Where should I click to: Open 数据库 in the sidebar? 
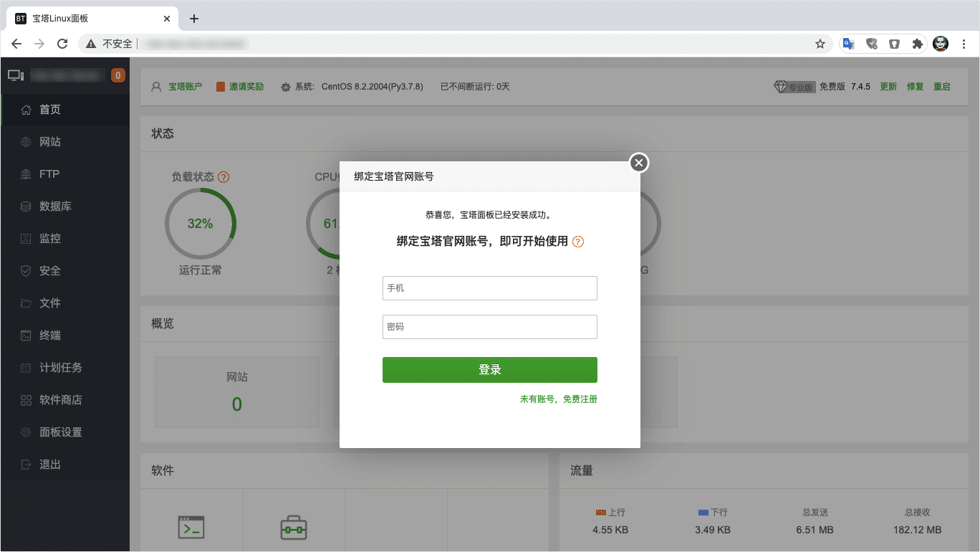pos(65,206)
